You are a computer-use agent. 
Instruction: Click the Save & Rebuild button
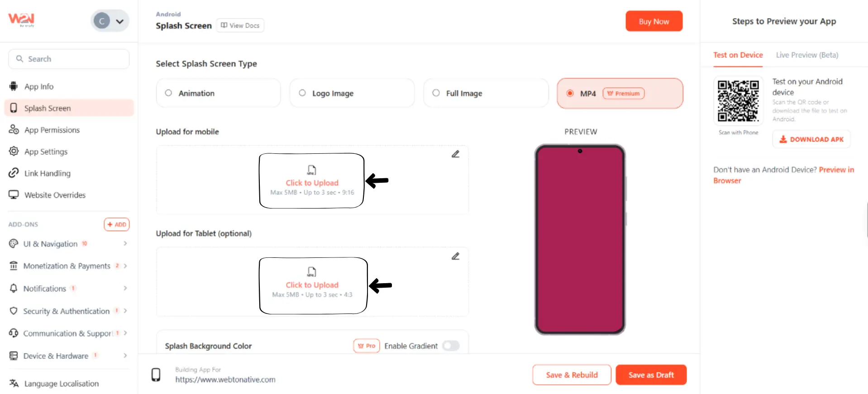pyautogui.click(x=572, y=375)
